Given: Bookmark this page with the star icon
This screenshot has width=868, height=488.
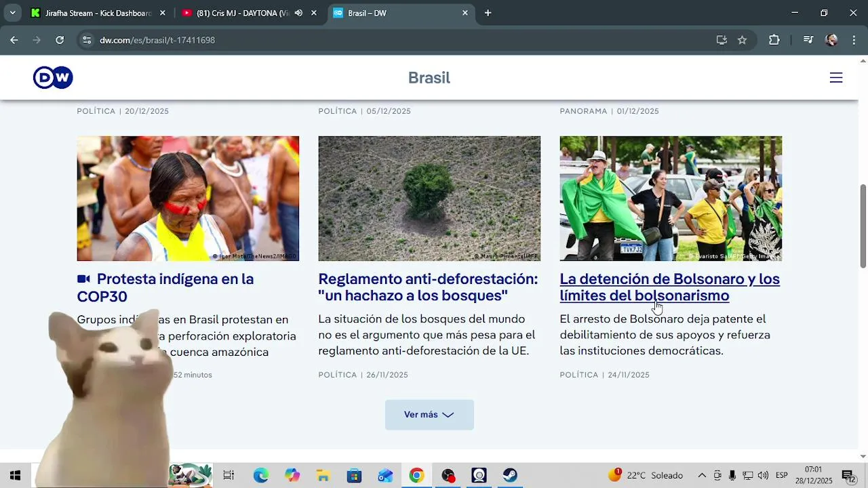Looking at the screenshot, I should pos(742,40).
